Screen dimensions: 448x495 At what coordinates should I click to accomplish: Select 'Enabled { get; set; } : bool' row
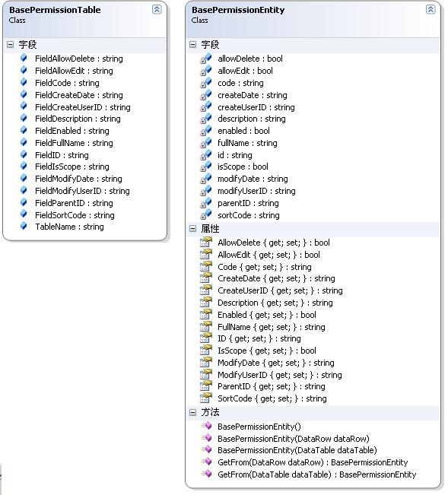pos(267,315)
